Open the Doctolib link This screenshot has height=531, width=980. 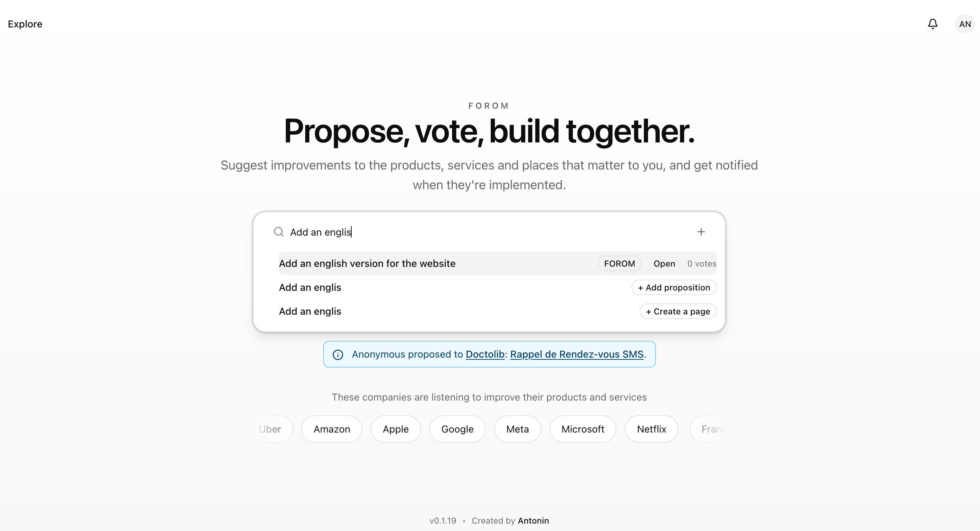click(485, 354)
